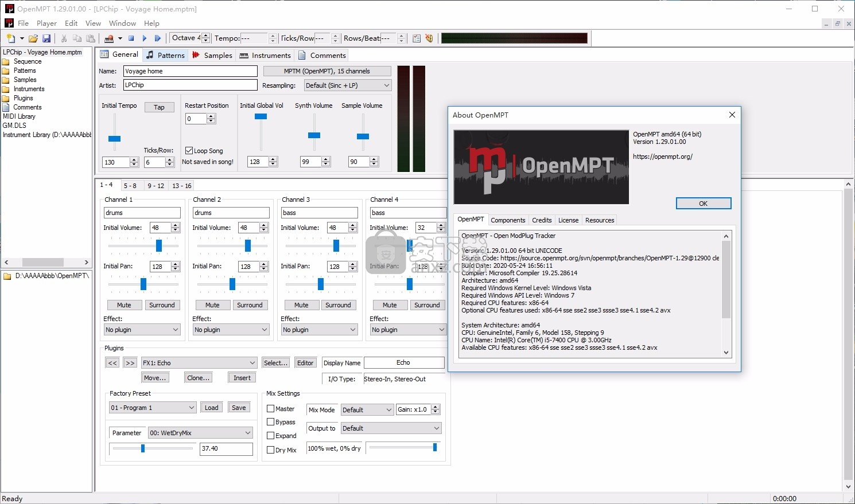Open the Factory Preset dropdown
855x504 pixels.
153,408
